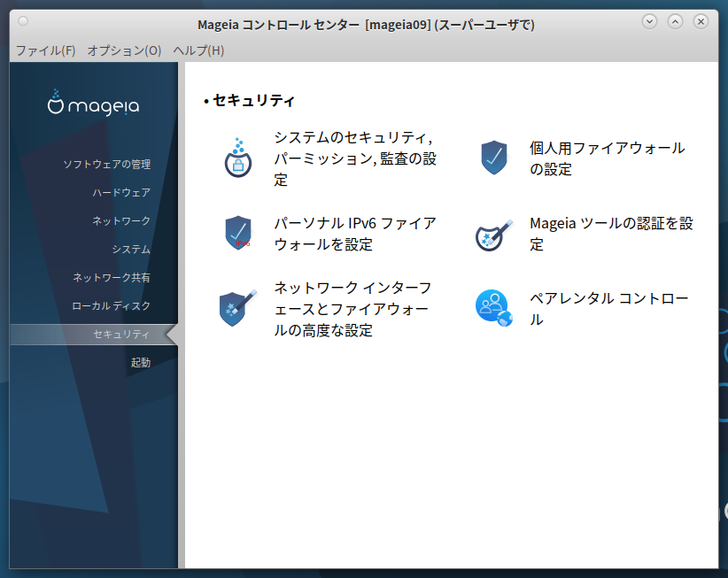Click the network interface firewall wand icon
728x578 pixels.
pyautogui.click(x=237, y=309)
